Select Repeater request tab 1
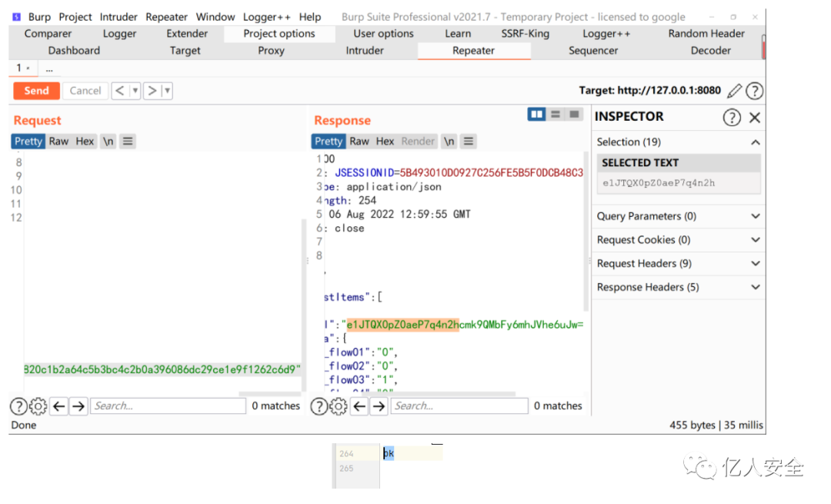 (22, 68)
